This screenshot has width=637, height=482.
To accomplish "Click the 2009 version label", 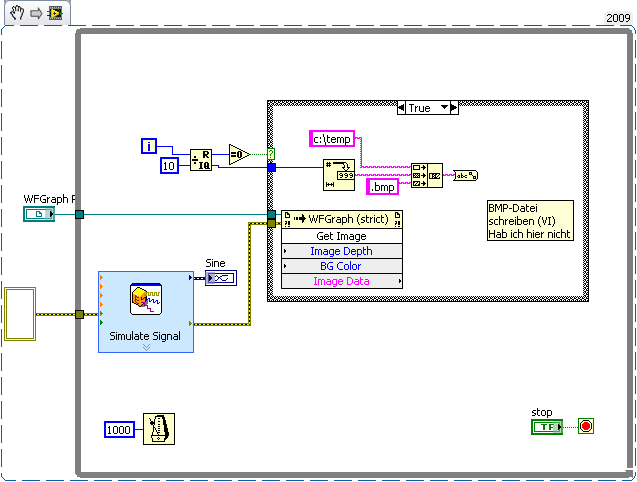I will click(x=618, y=18).
